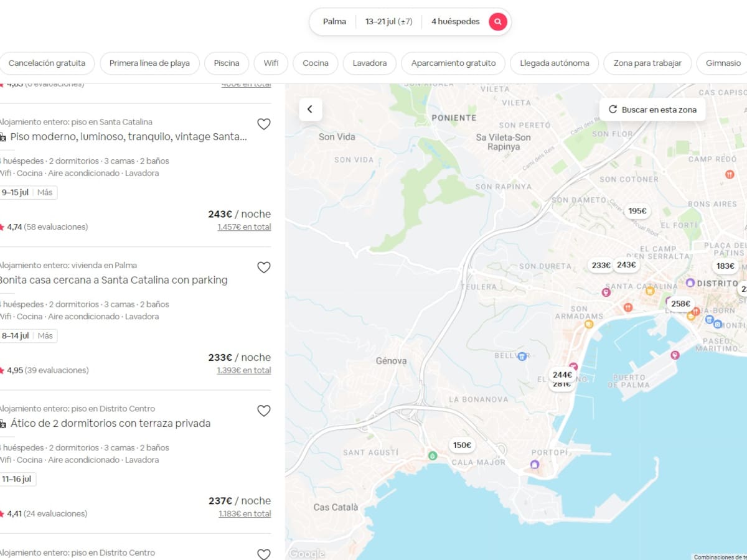Open the 13–21 jul date selector
This screenshot has height=560, width=747.
tap(388, 22)
